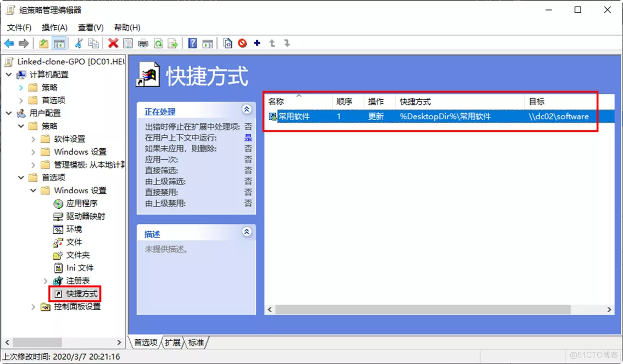Expand the 软件设置 folder
This screenshot has width=623, height=364.
pos(34,139)
